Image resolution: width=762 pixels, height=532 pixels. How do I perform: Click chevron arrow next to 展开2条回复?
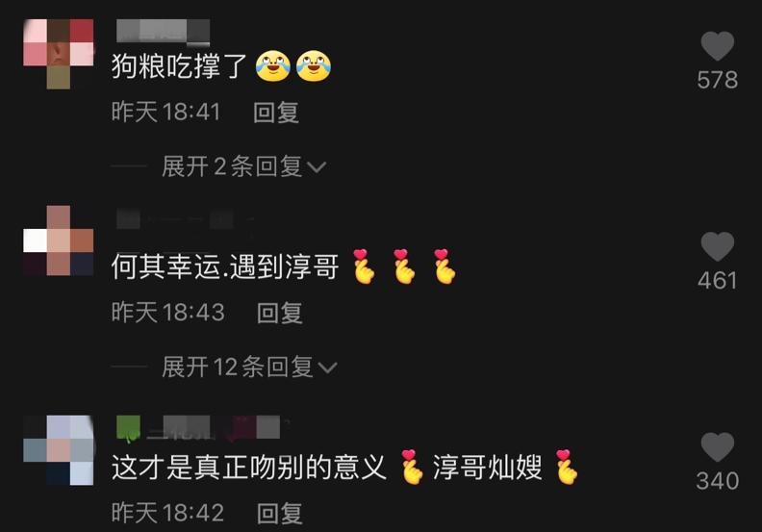tap(317, 167)
